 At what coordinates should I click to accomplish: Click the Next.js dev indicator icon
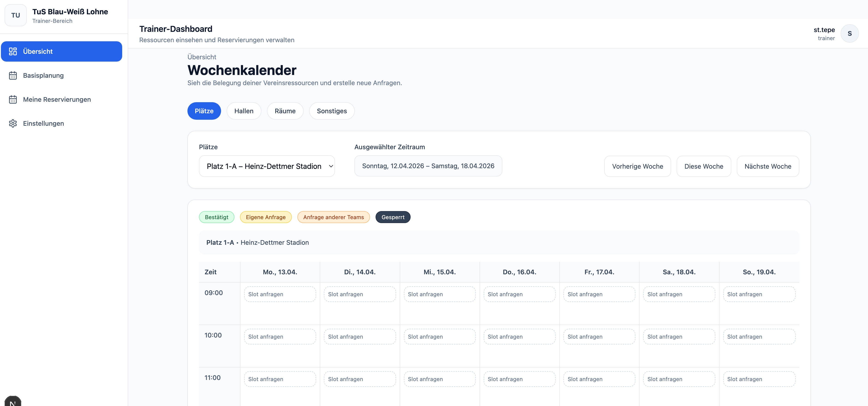(13, 401)
